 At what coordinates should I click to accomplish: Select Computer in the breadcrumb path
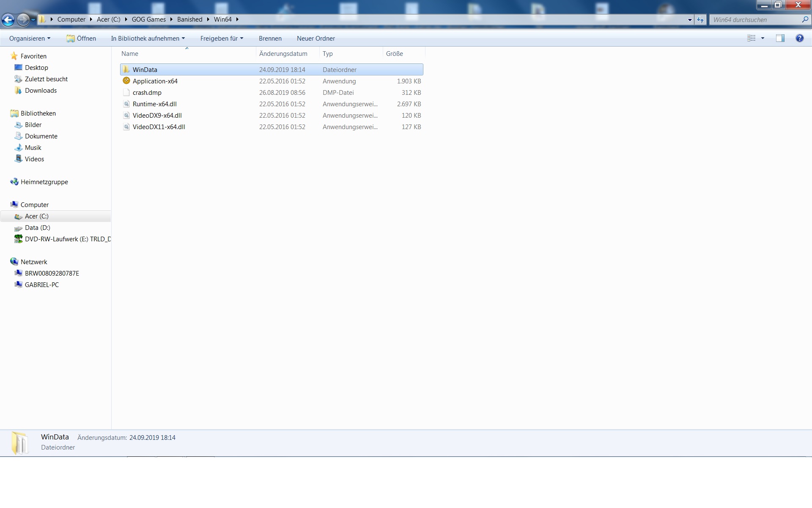tap(71, 19)
